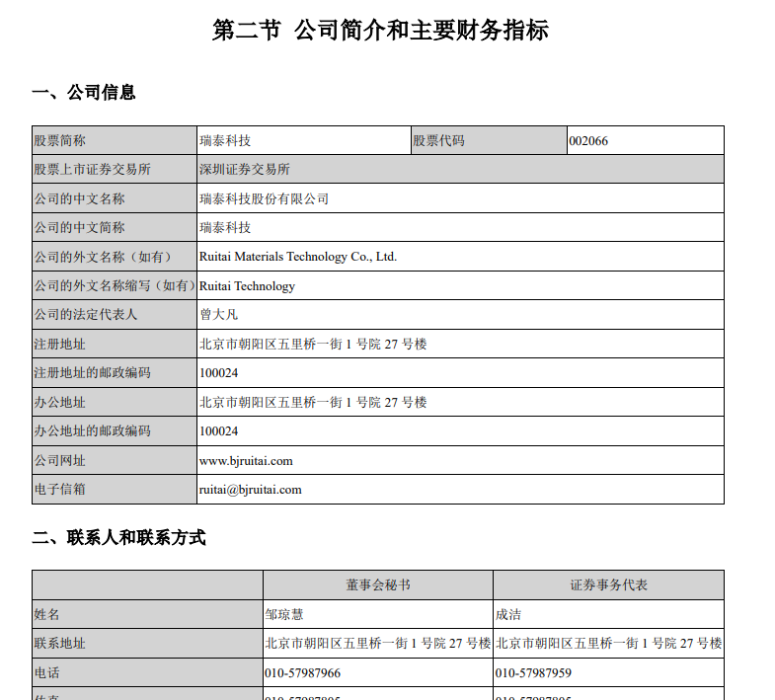
Task: Click the label 电子信箱
Action: pyautogui.click(x=59, y=490)
